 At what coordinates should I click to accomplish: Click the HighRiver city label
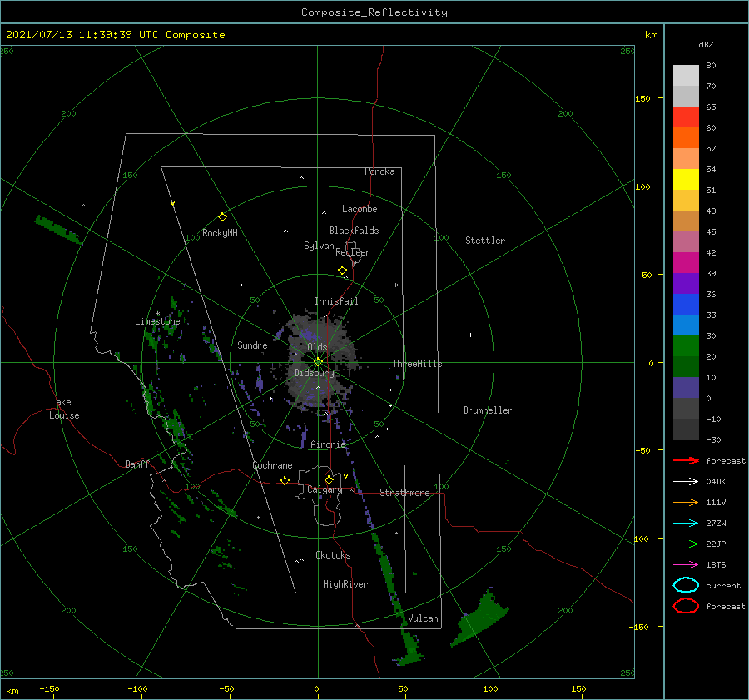(x=345, y=584)
